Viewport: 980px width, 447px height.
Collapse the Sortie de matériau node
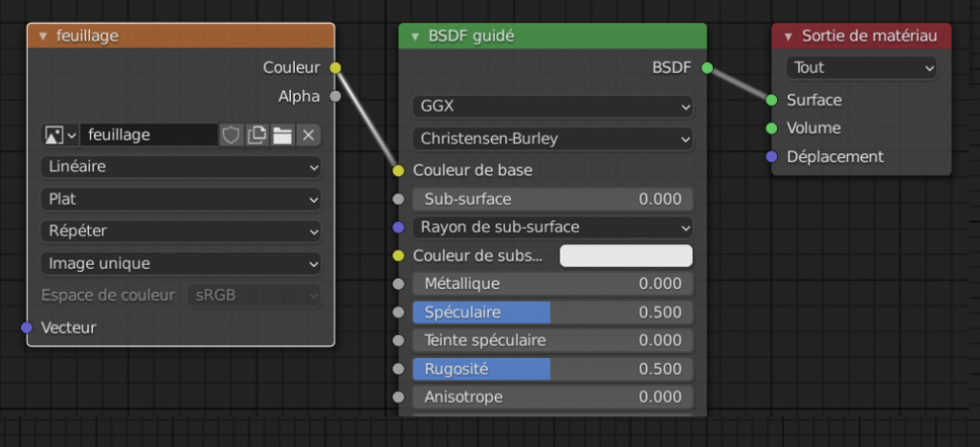coord(788,36)
